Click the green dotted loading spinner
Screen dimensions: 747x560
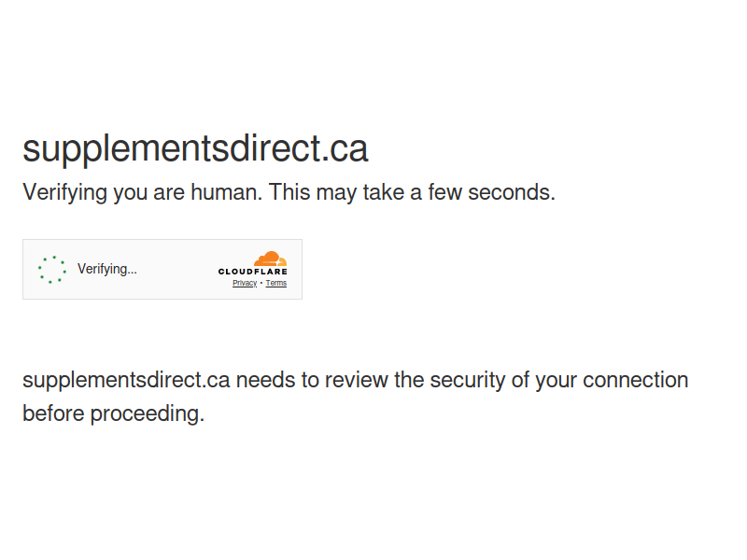pos(52,270)
